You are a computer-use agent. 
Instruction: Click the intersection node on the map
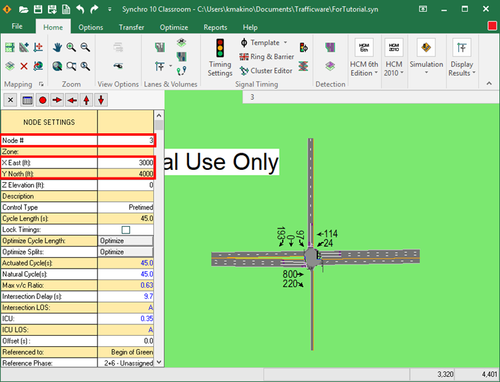pos(311,257)
